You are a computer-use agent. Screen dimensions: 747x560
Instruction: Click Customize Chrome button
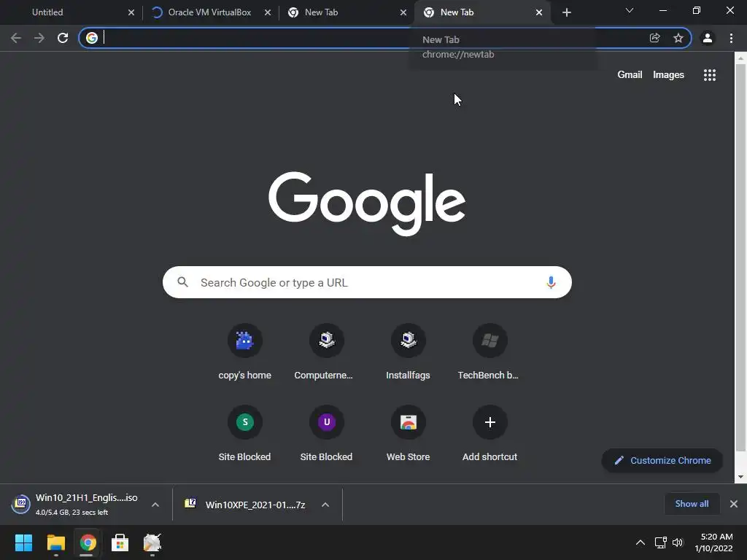[x=662, y=461]
